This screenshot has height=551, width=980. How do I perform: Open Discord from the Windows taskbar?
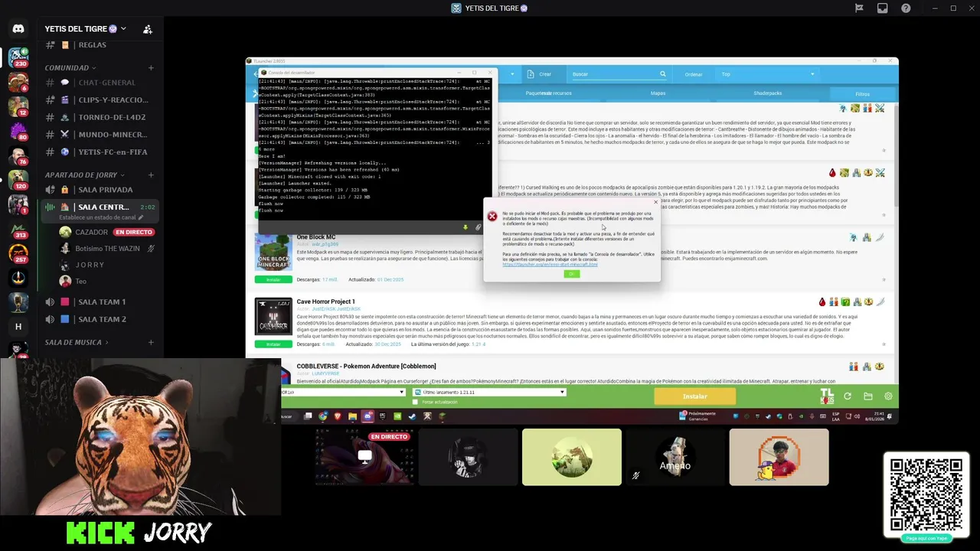point(367,416)
